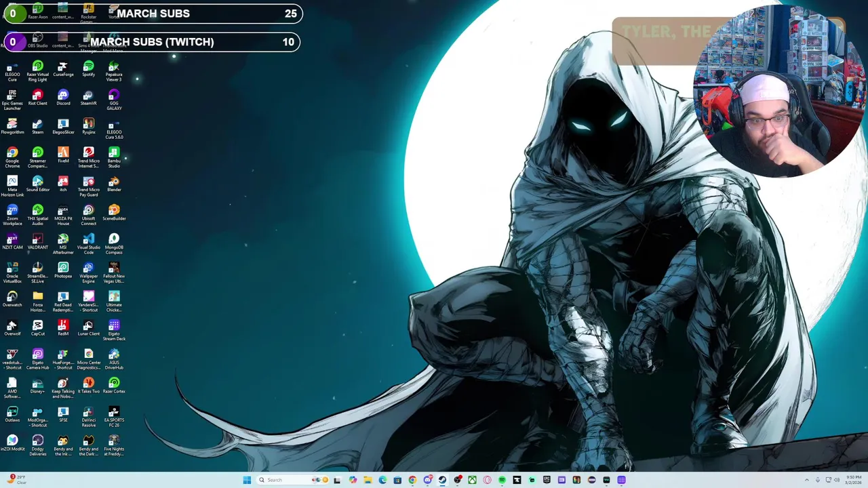
Task: Open the Overwatch desktop shortcut
Action: pyautogui.click(x=12, y=300)
